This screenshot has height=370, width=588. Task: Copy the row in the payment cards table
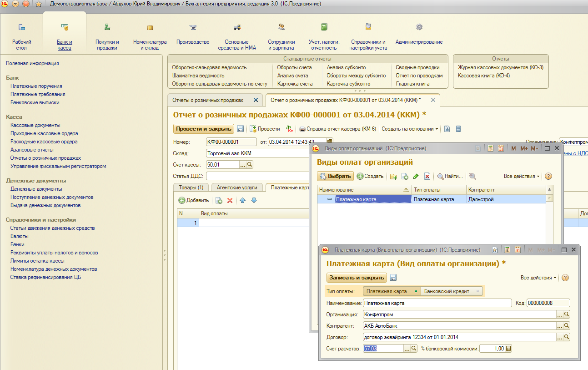219,200
